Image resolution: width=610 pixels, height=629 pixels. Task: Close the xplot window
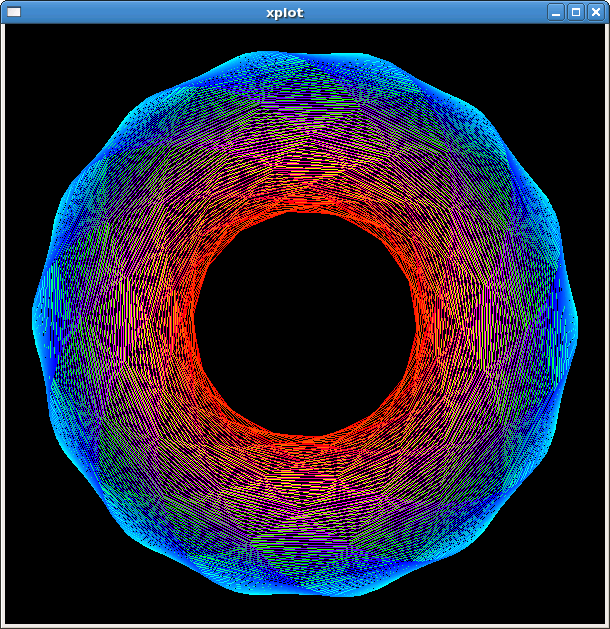pyautogui.click(x=596, y=12)
